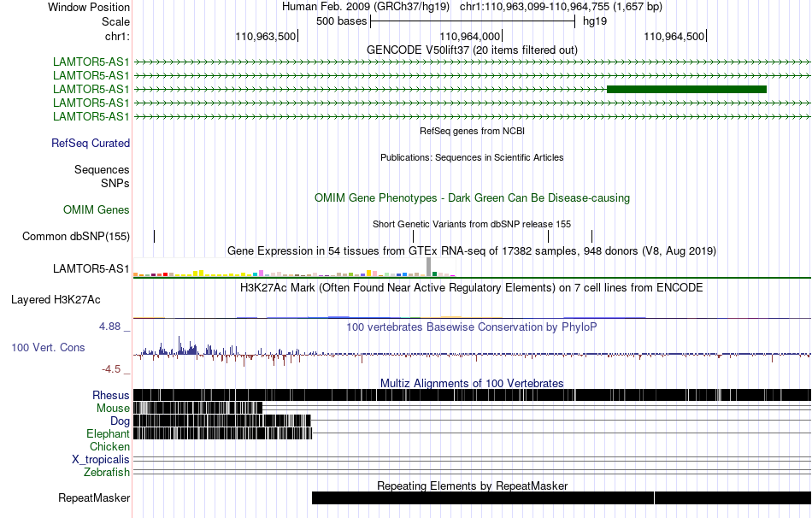Open the RefSeq Curated track label
This screenshot has height=518, width=812.
[x=91, y=143]
